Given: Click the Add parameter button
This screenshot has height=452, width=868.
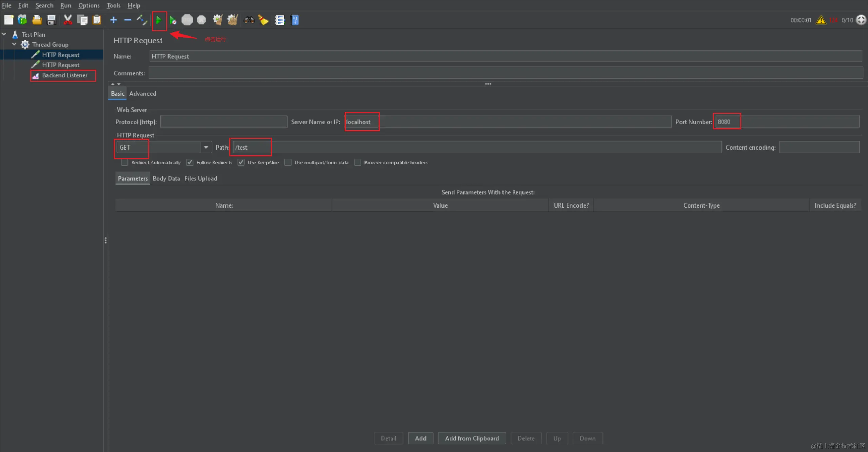Looking at the screenshot, I should coord(420,438).
